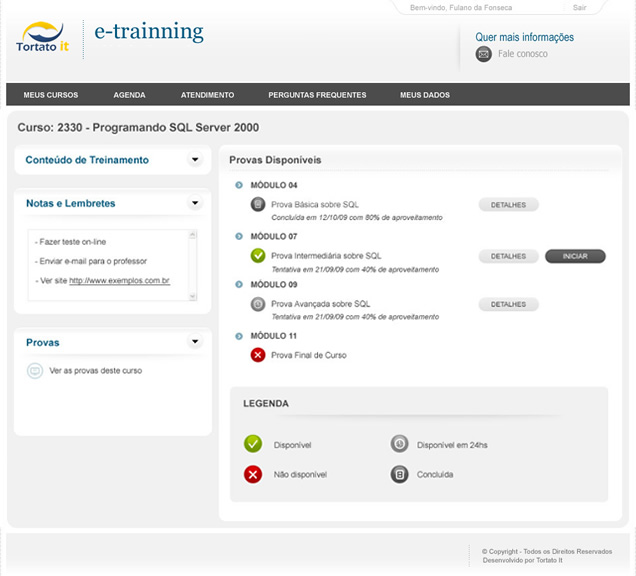The width and height of the screenshot is (636, 576).
Task: Click the MÓDULO 04 heading text
Action: coord(274,185)
